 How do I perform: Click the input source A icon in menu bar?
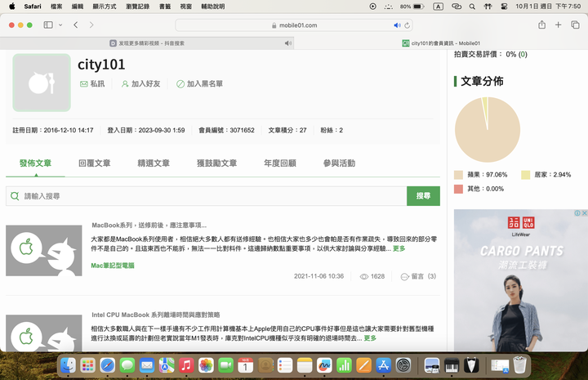tap(438, 7)
